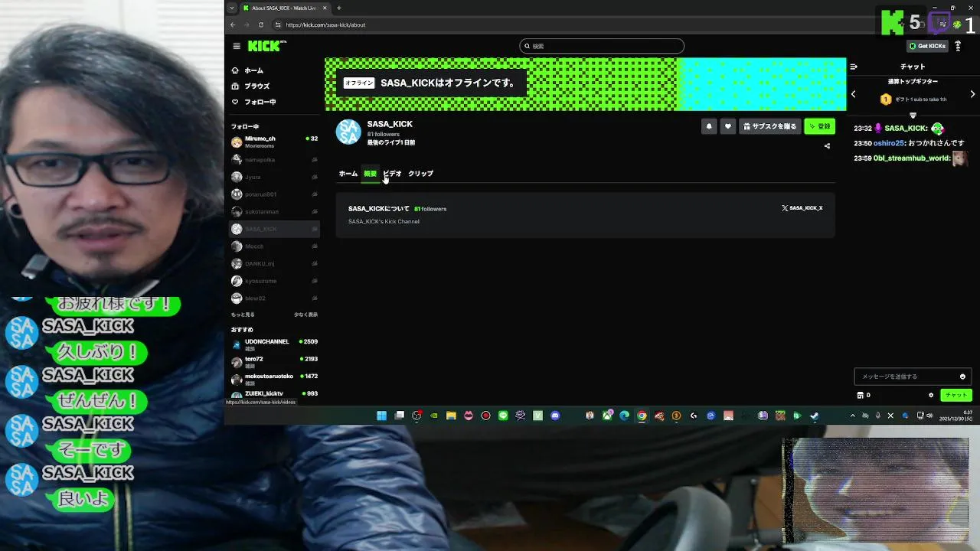Open Jyura channel in sidebar
Viewport: 980px width, 551px height.
274,177
